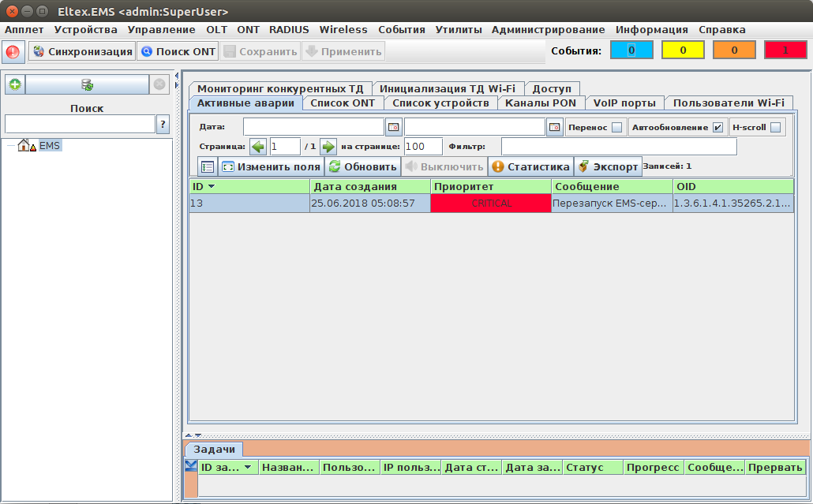Toggle the Перенос checkbox

point(616,128)
